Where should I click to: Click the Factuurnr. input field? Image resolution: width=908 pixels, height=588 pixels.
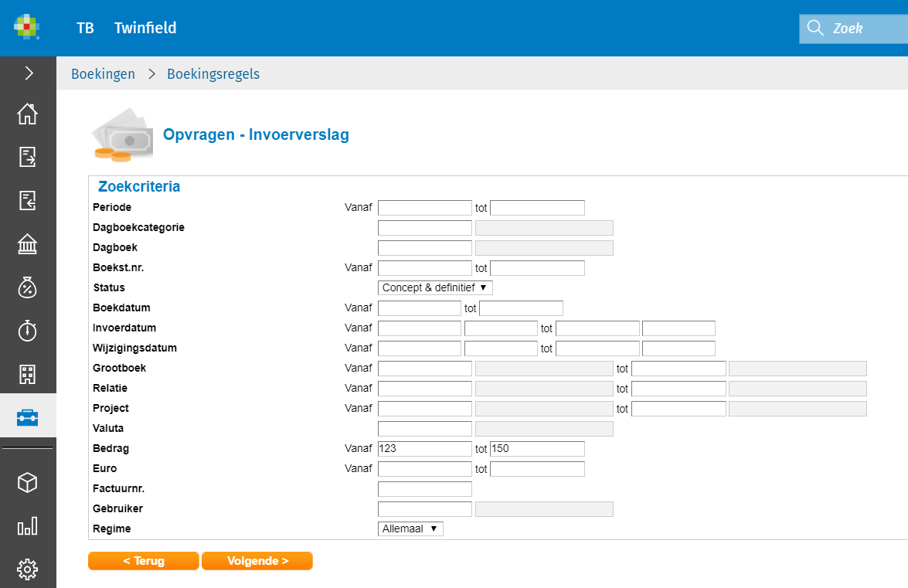pyautogui.click(x=424, y=489)
